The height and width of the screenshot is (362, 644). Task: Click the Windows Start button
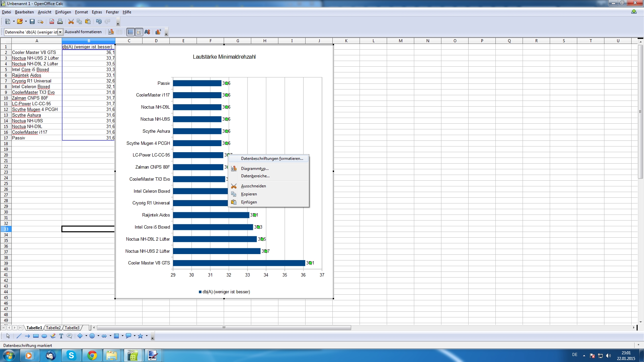coord(9,355)
